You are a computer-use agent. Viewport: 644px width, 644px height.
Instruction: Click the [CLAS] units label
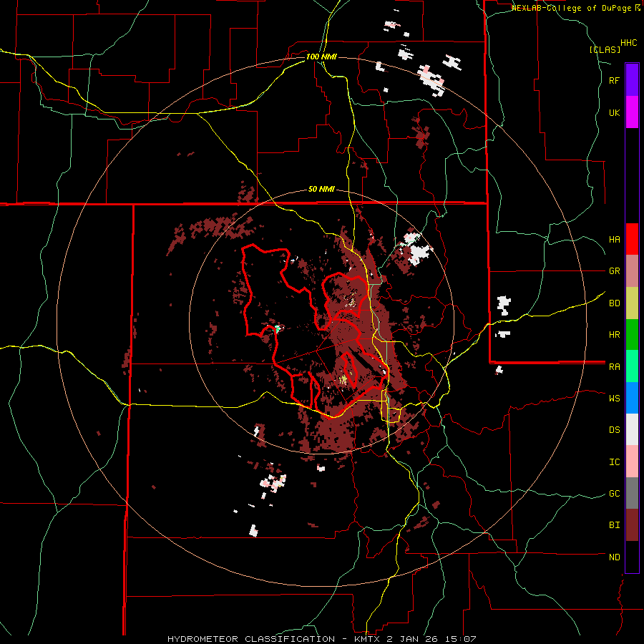click(x=605, y=49)
